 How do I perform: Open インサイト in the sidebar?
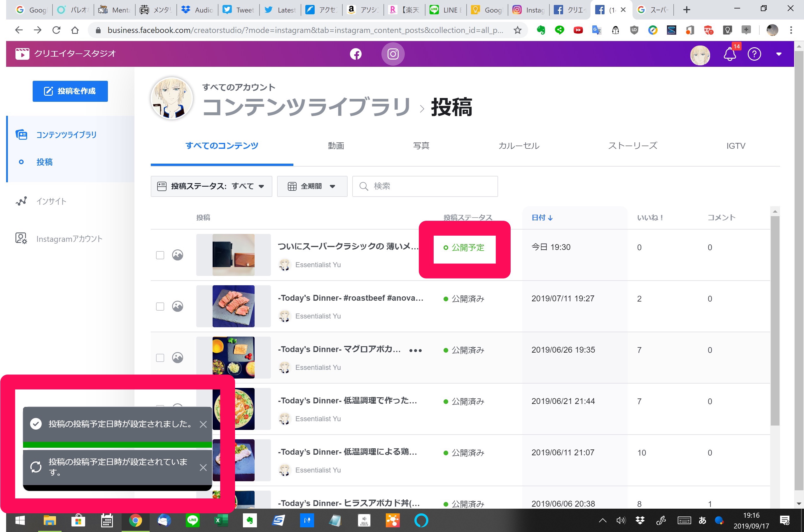[x=51, y=201]
